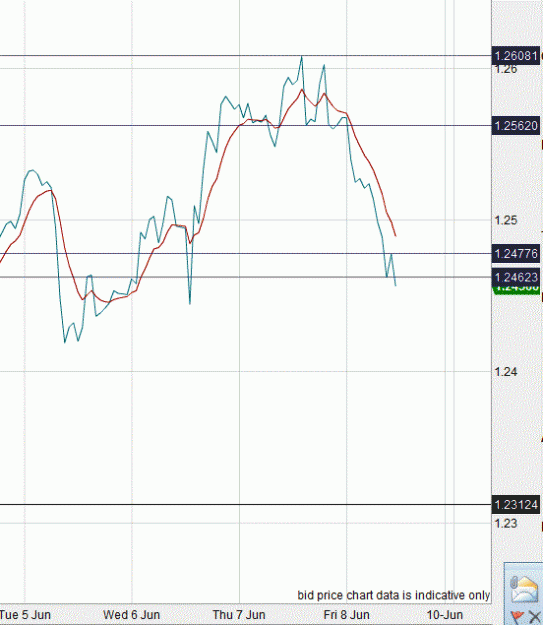
Task: Select the black 1.23124 horizontal line
Action: point(246,505)
